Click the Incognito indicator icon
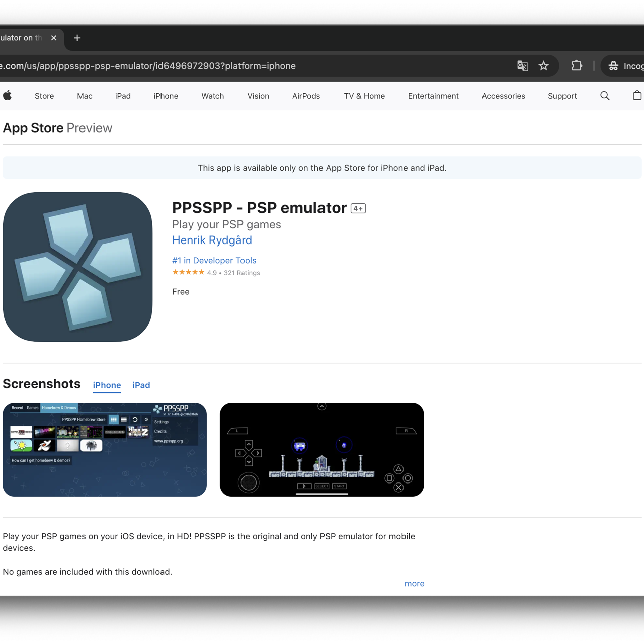644x644 pixels. click(613, 66)
